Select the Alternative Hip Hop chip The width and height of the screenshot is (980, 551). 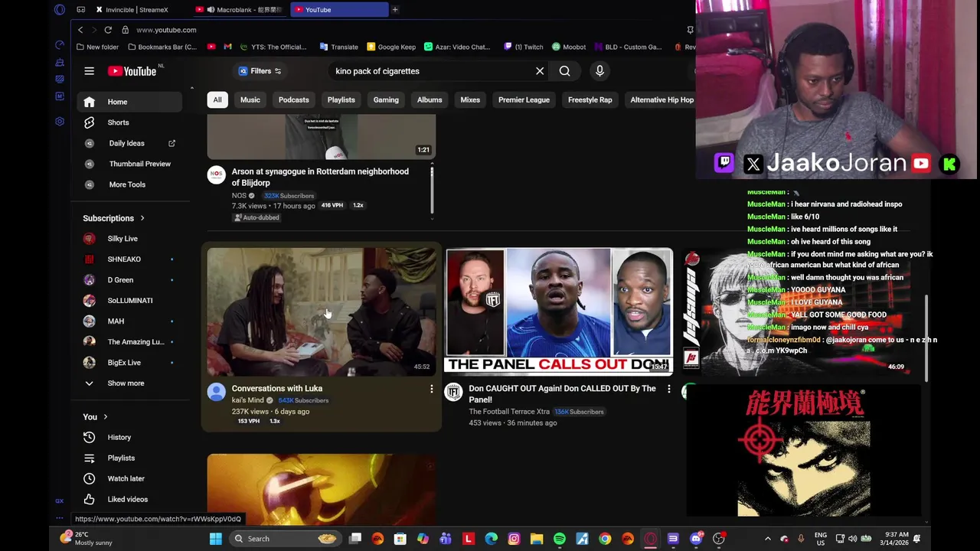coord(661,99)
